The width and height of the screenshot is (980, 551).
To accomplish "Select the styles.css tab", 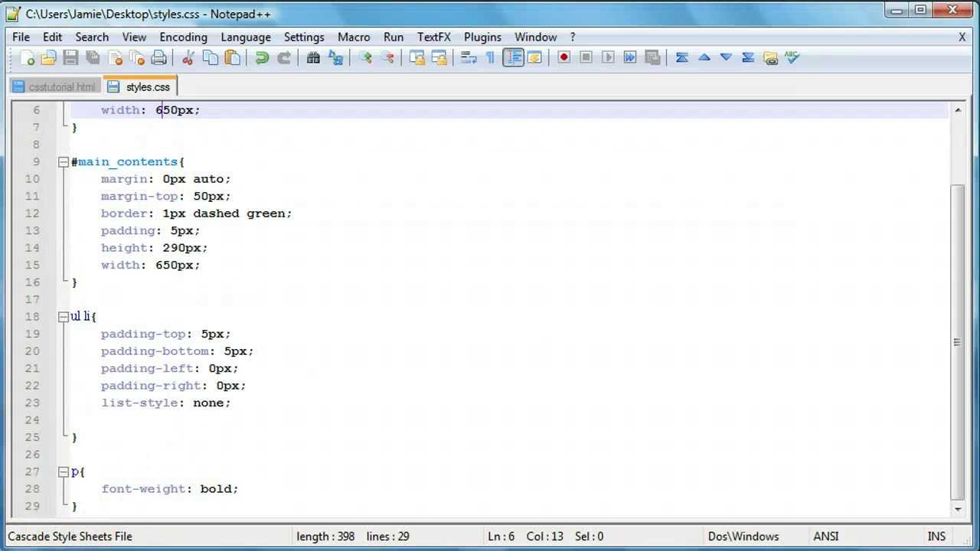I will (x=139, y=86).
